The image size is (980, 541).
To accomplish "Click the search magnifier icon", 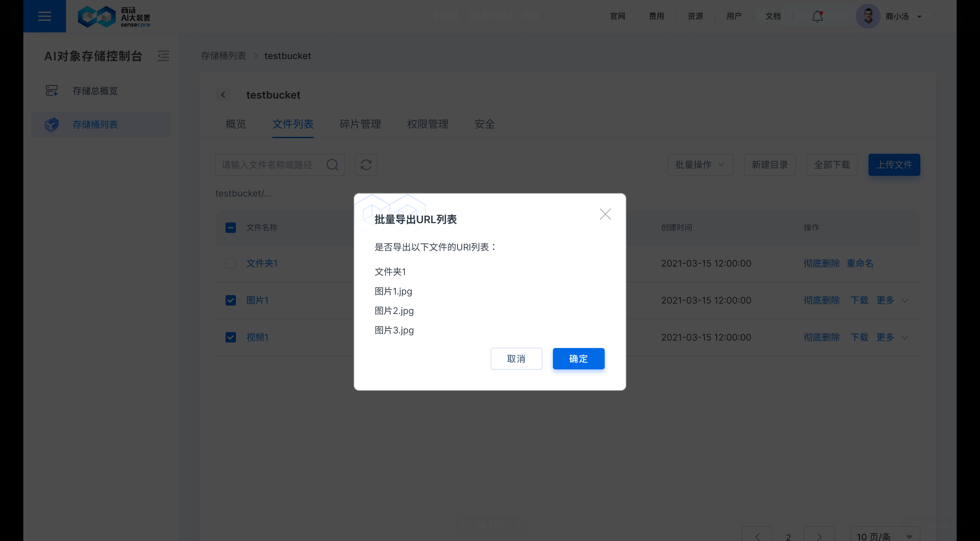I will pos(332,164).
